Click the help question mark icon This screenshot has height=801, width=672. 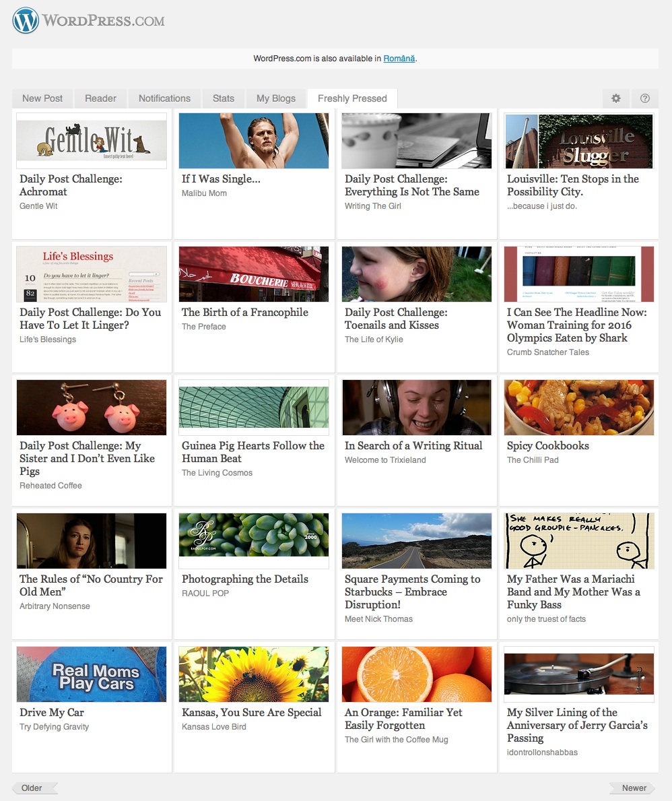(644, 98)
